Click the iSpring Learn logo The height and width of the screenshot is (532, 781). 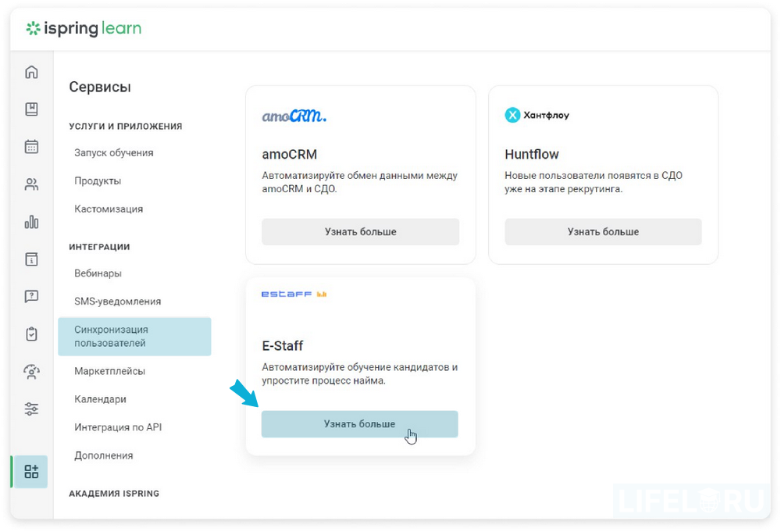(x=83, y=28)
